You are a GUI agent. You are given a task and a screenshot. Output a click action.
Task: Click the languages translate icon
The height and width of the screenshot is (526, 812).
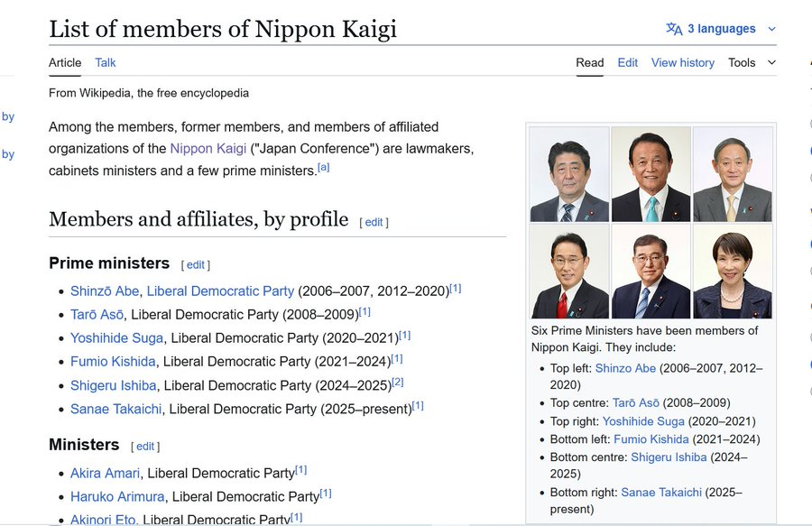(674, 29)
